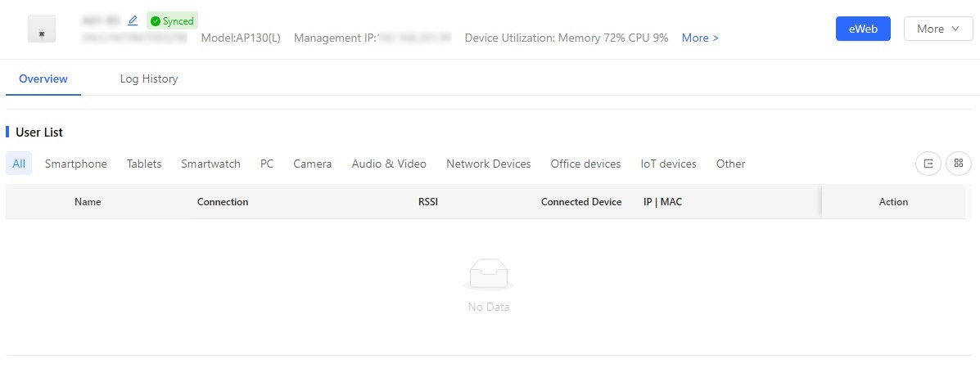Select the PC filter
Viewport: 980px width, 368px height.
[267, 164]
